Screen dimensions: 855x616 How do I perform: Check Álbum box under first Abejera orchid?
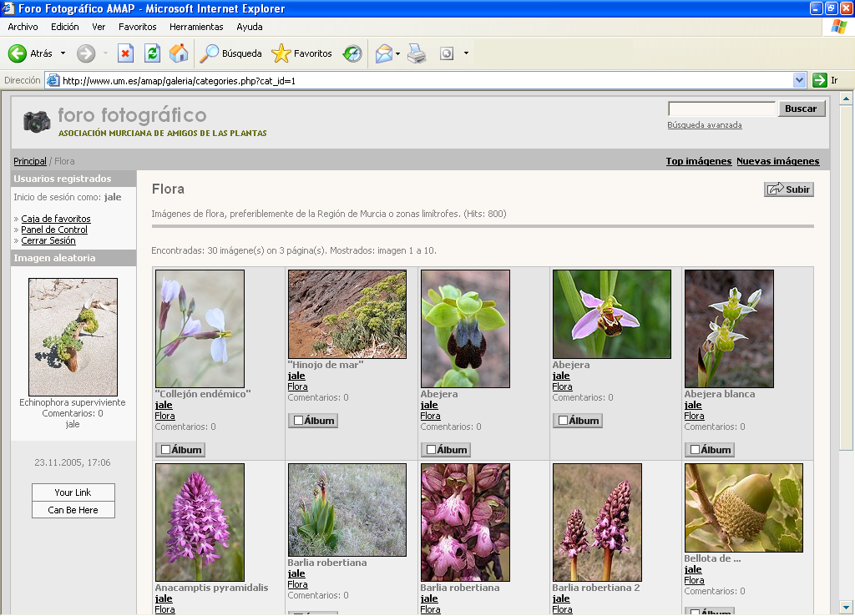click(432, 450)
